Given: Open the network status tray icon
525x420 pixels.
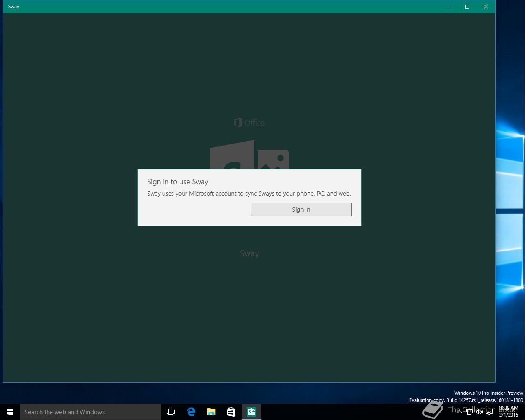Looking at the screenshot, I should tap(470, 412).
